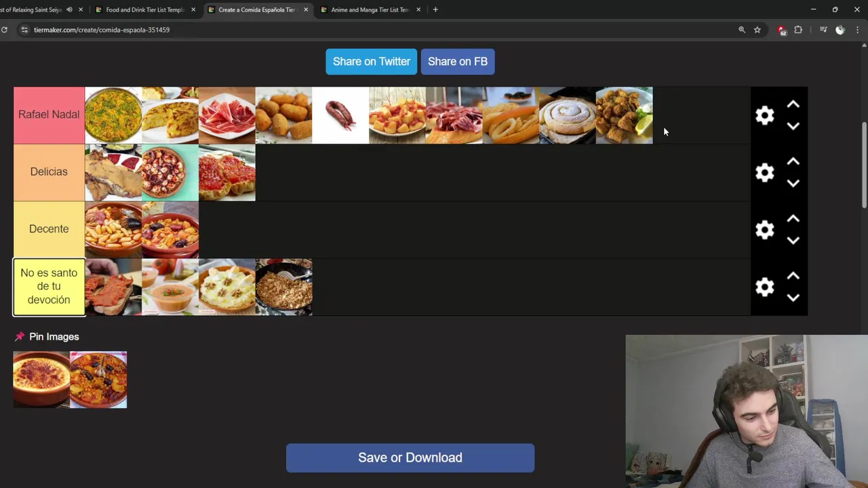Select bean stew image in Decente row
The width and height of the screenshot is (868, 488).
113,229
